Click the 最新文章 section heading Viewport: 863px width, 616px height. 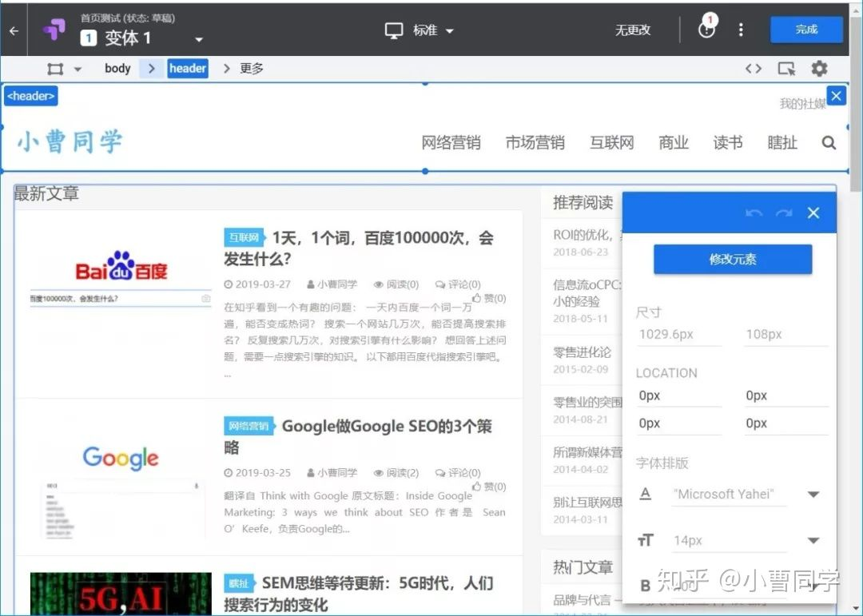(x=46, y=193)
